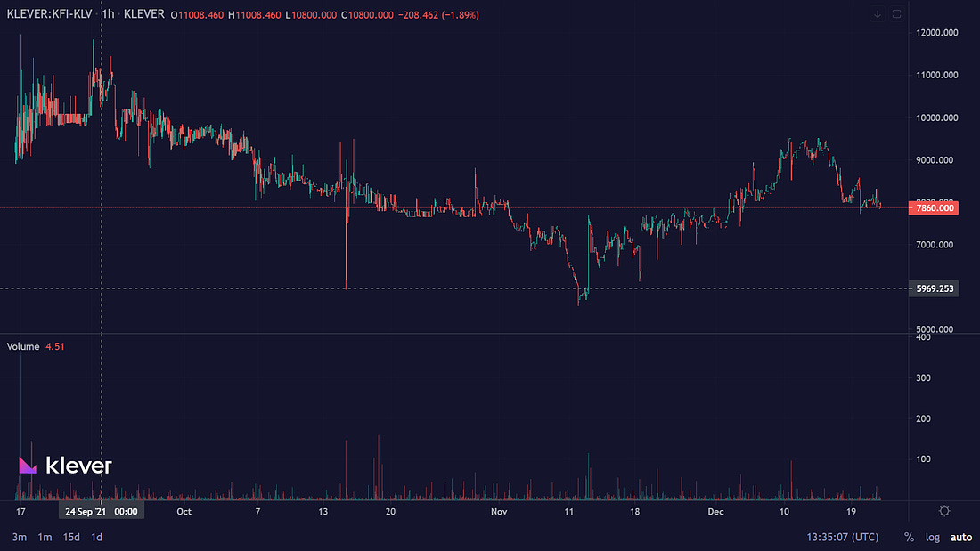Click the 11 date label on time axis
This screenshot has height=551, width=980.
point(568,512)
